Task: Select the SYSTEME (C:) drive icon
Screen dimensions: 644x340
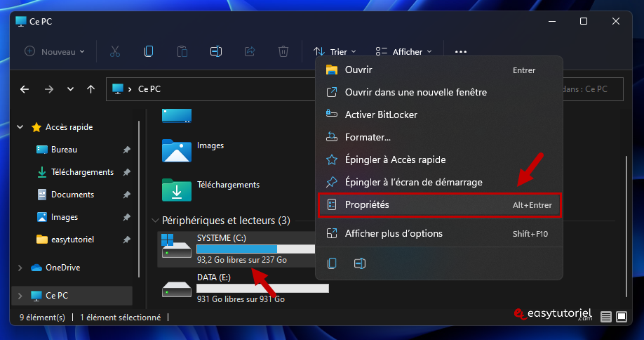Action: (176, 247)
